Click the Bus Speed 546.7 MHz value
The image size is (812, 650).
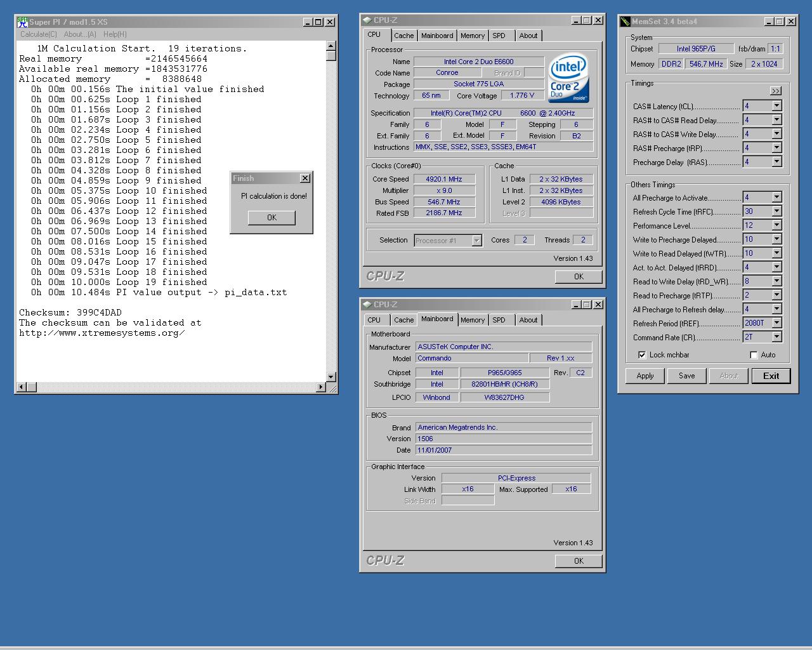444,202
